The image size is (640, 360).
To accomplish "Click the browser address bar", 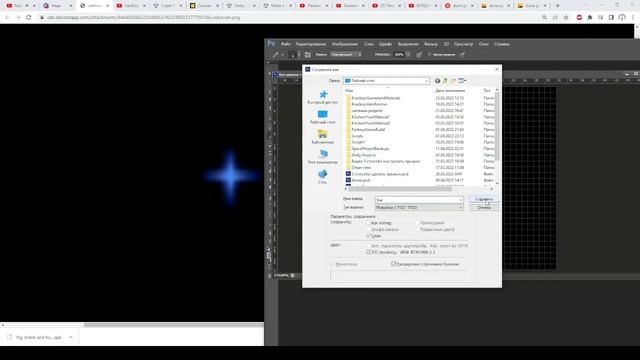I will click(x=286, y=18).
